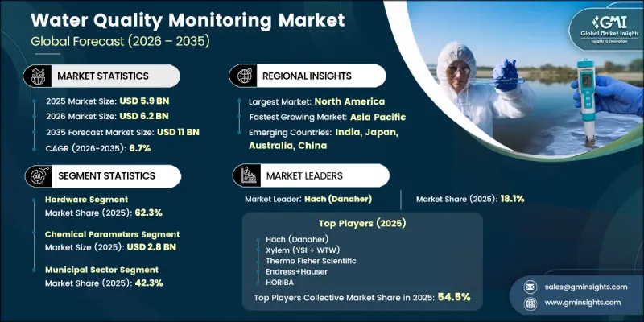Click the Hardware Segment heading
This screenshot has width=644, height=322.
click(x=86, y=200)
